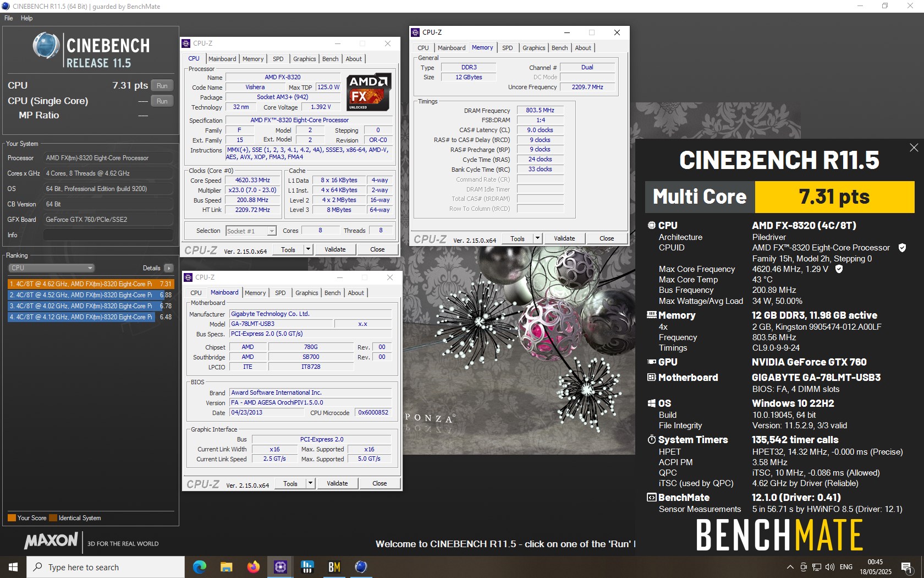Click the Info input field in Your System
924x578 pixels.
(108, 235)
